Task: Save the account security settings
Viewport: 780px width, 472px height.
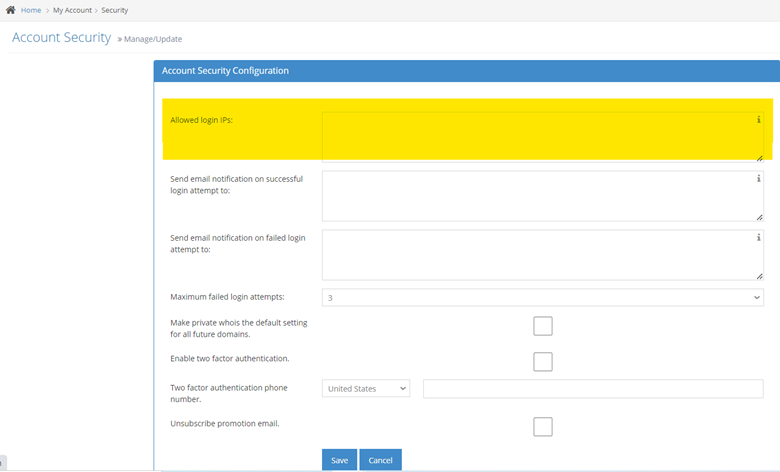Action: (x=339, y=460)
